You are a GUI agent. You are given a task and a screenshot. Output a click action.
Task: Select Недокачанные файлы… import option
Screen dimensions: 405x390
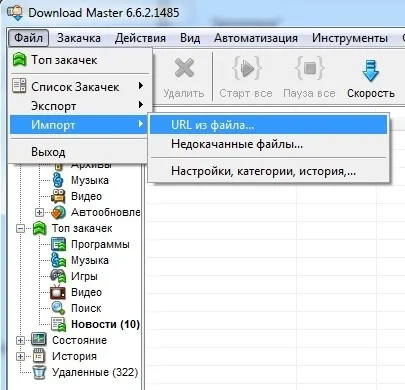(269, 144)
